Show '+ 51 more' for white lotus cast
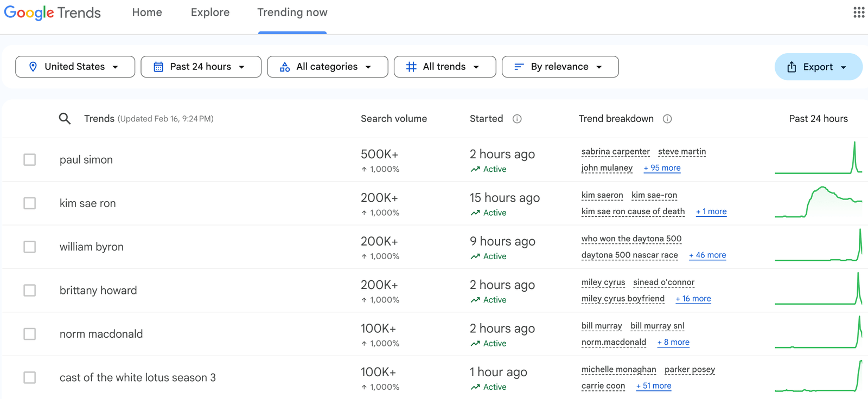The height and width of the screenshot is (399, 868). (x=654, y=386)
